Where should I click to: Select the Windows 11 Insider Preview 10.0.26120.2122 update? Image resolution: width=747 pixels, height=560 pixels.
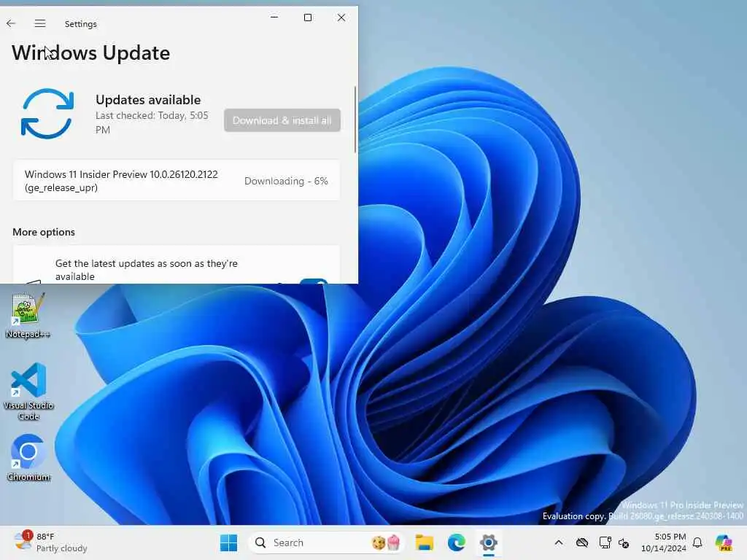pyautogui.click(x=177, y=181)
